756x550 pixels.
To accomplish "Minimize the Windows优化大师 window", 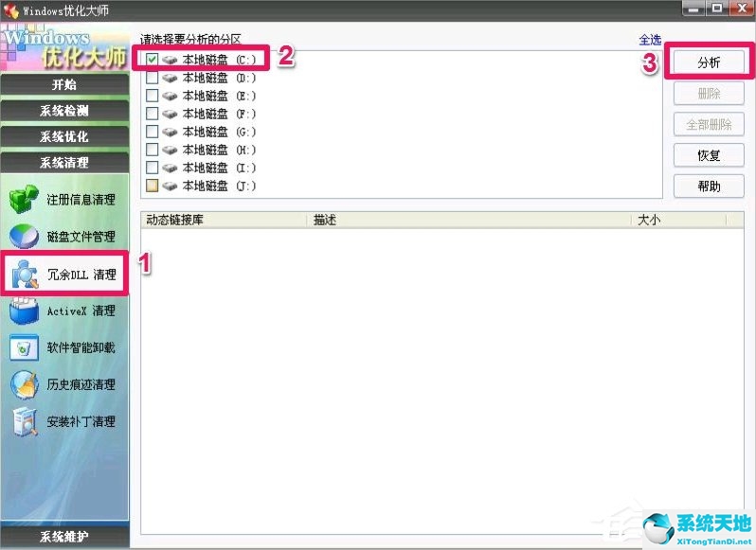I will click(693, 9).
